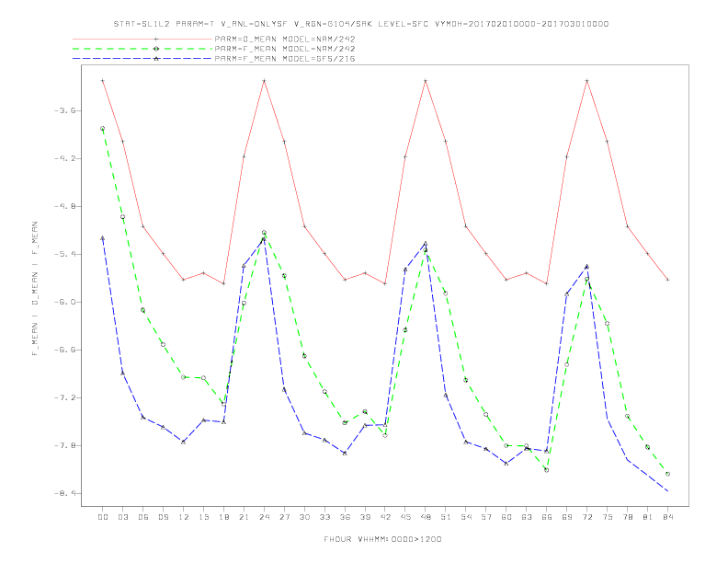Click the green dashed legend line sample
728x563 pixels.
pos(142,49)
